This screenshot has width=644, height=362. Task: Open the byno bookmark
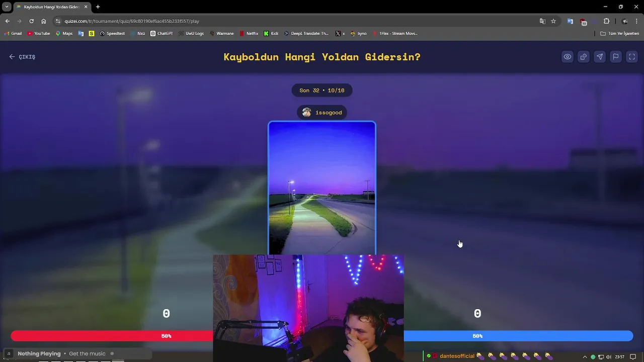click(358, 34)
